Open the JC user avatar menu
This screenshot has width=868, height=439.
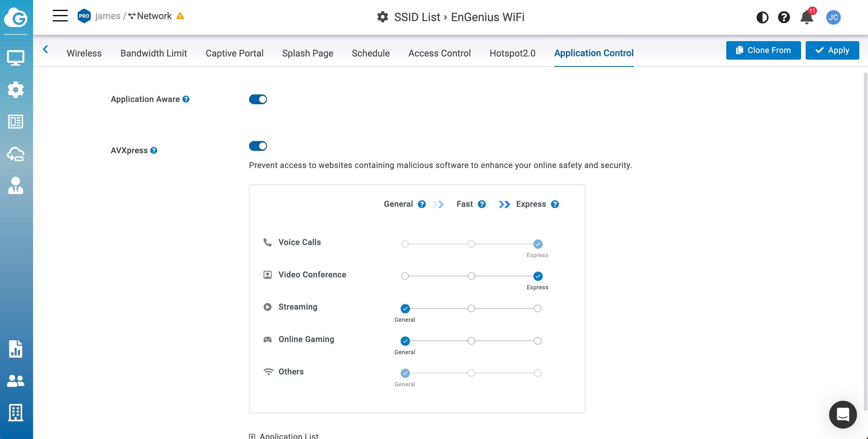(833, 17)
